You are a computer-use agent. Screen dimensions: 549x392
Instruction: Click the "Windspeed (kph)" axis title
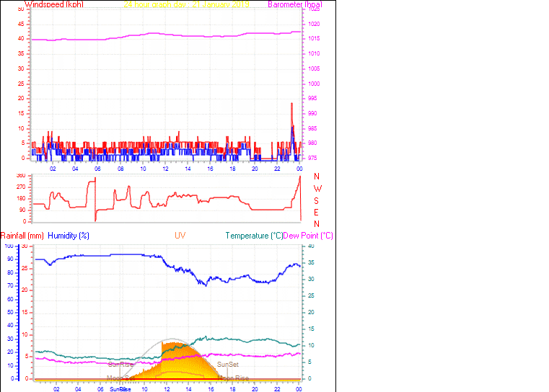(x=54, y=4)
